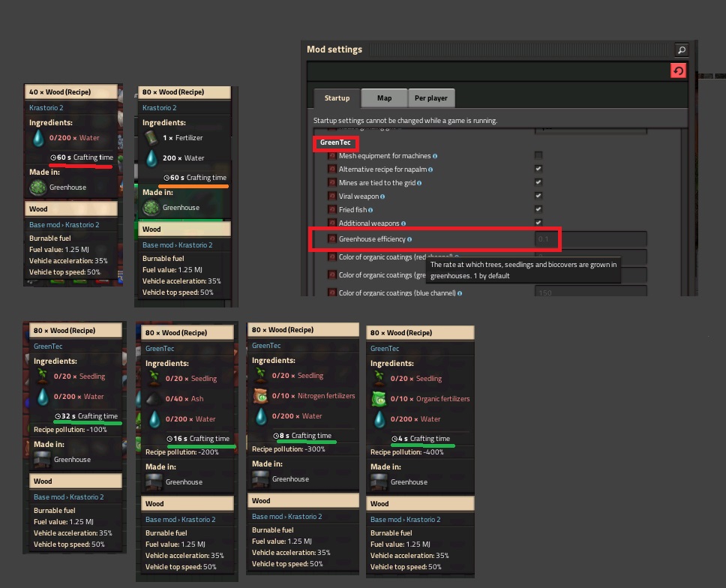The height and width of the screenshot is (588, 726).
Task: Show info for Additional weapons
Action: tap(403, 223)
